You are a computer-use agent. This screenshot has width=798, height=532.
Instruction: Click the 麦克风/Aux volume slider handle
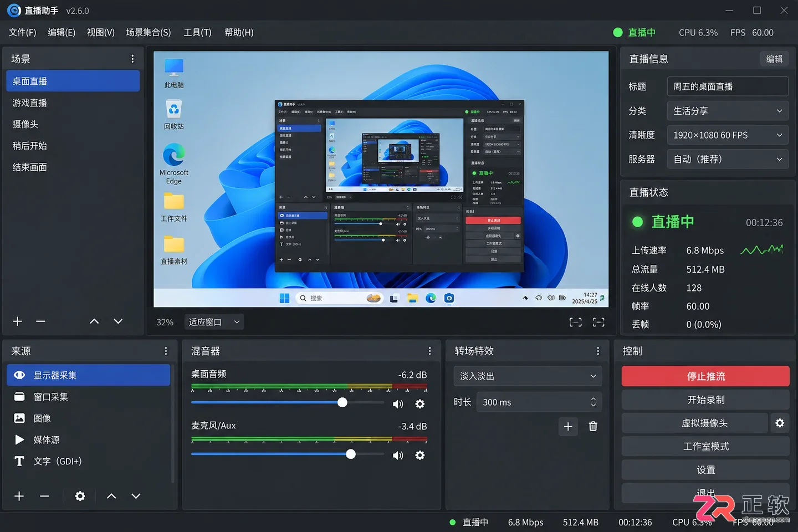click(351, 454)
